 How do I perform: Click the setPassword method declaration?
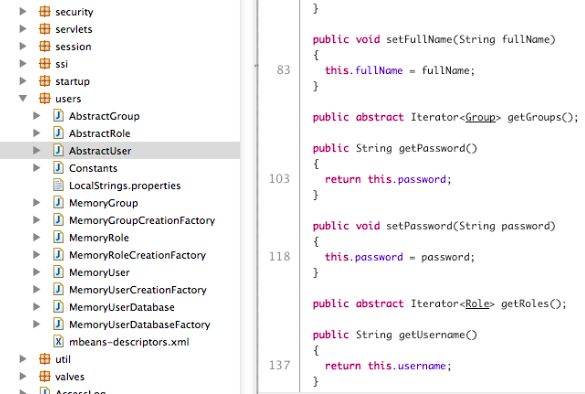coord(434,226)
